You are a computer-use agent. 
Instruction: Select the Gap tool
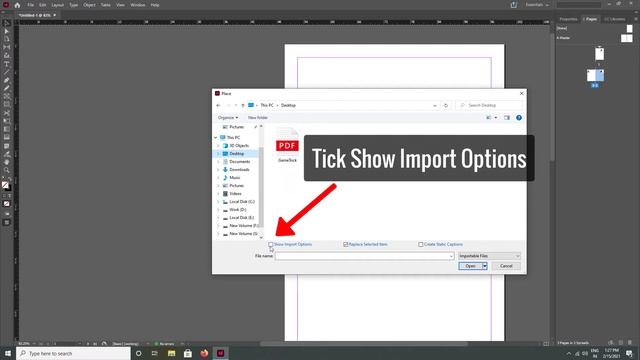[7, 47]
